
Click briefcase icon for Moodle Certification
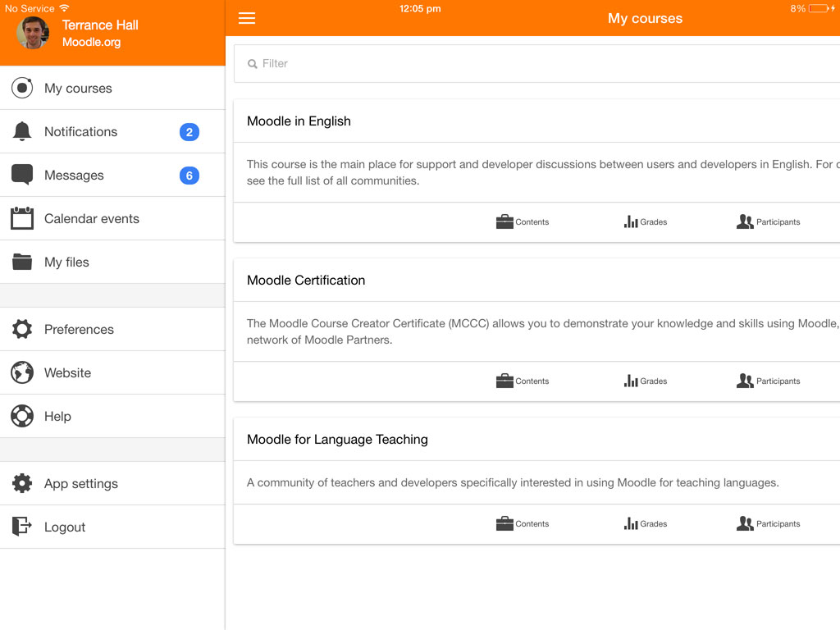point(504,381)
